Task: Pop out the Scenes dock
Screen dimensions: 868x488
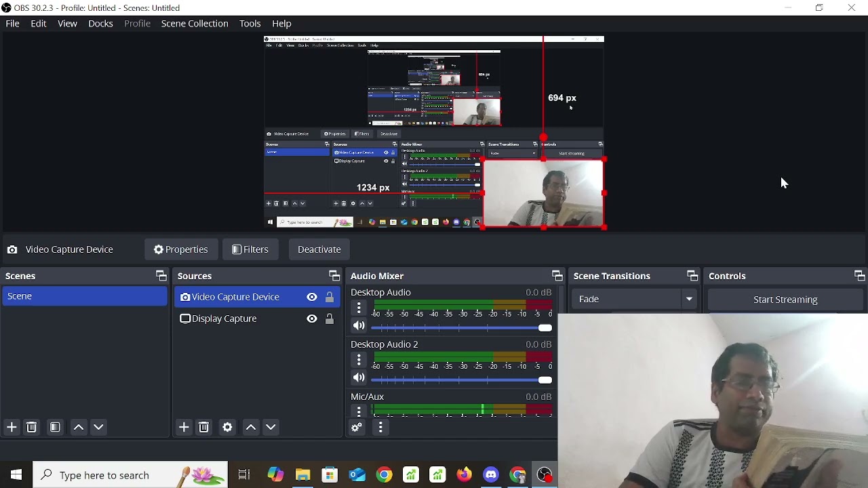Action: coord(161,276)
